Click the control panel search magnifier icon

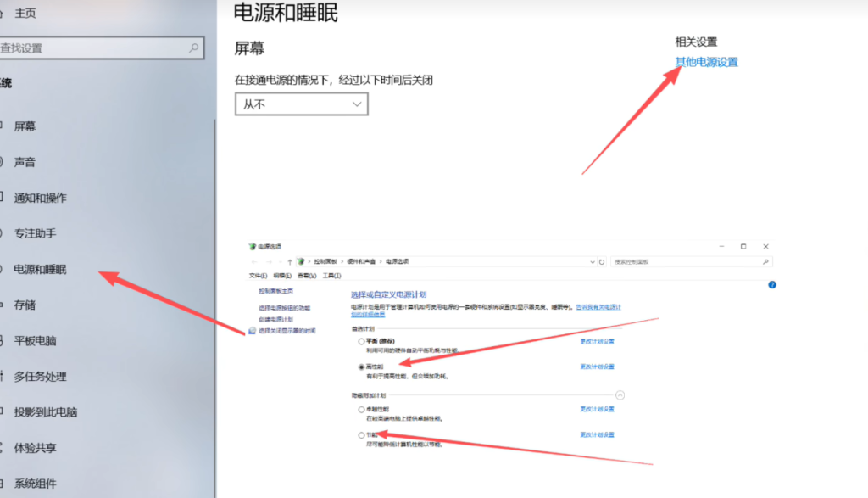pos(766,261)
